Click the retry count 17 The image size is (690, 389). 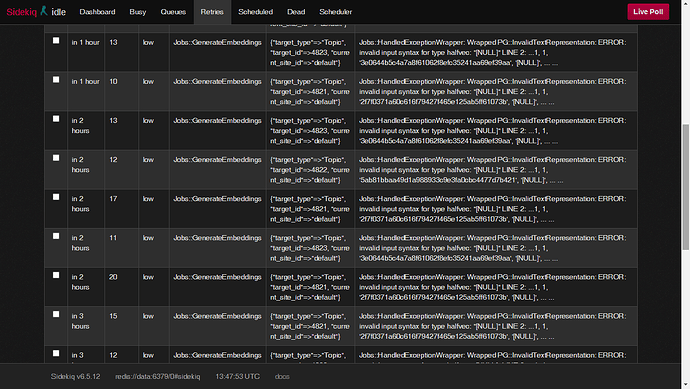tap(113, 199)
